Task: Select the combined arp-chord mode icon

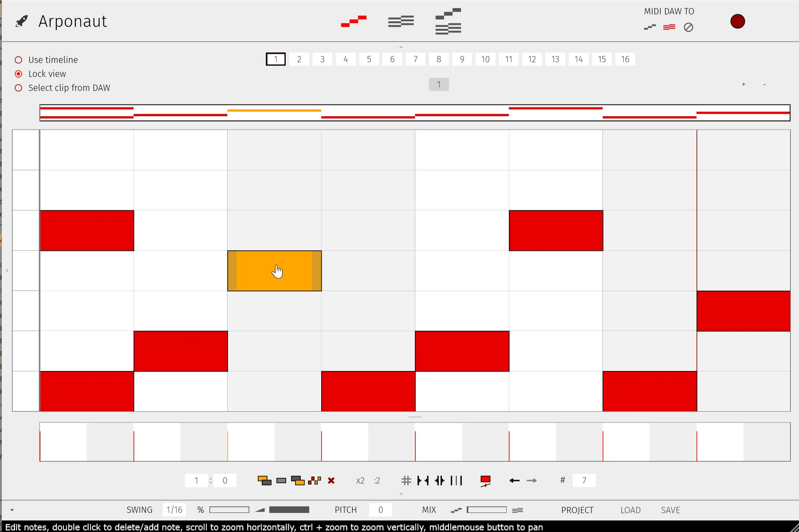Action: click(448, 21)
